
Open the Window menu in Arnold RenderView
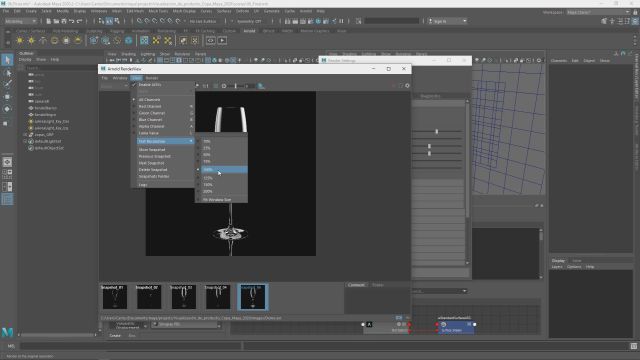(120, 78)
